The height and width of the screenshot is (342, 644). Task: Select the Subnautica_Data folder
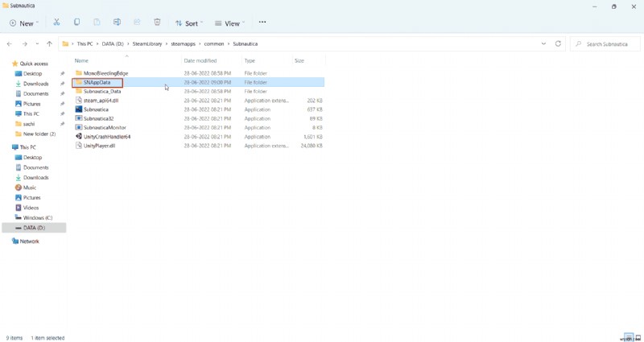(102, 91)
